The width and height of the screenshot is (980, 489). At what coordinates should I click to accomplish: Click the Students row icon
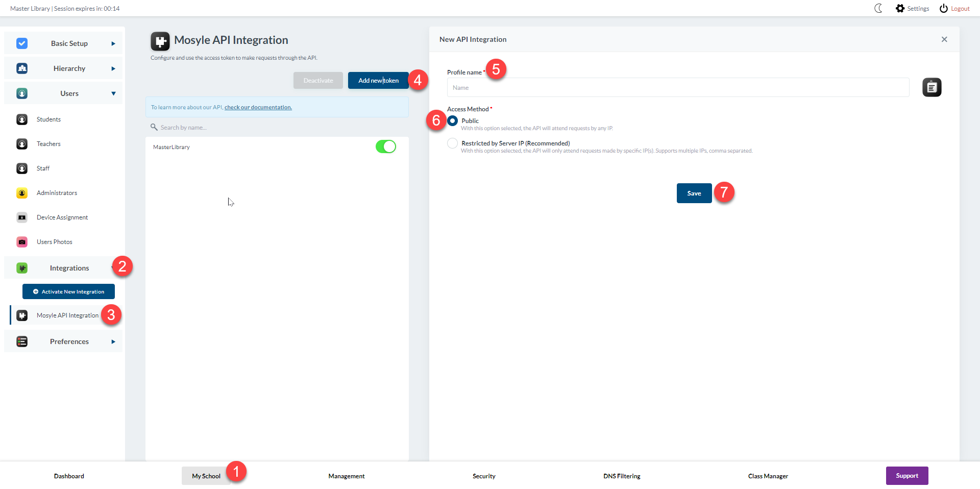(x=22, y=119)
